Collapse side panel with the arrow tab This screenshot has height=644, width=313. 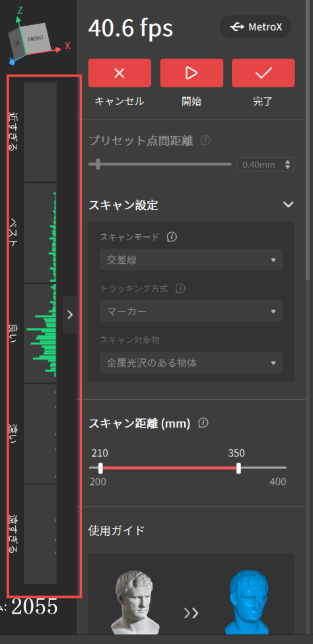(70, 315)
